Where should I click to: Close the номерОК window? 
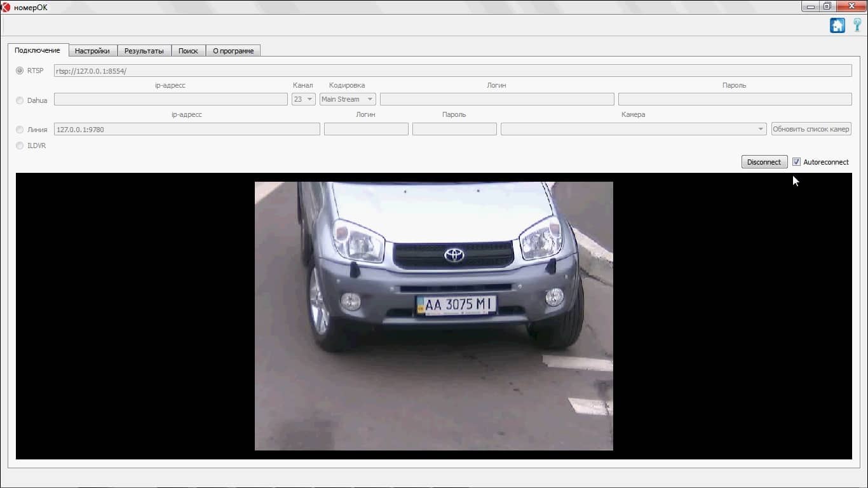pyautogui.click(x=850, y=6)
